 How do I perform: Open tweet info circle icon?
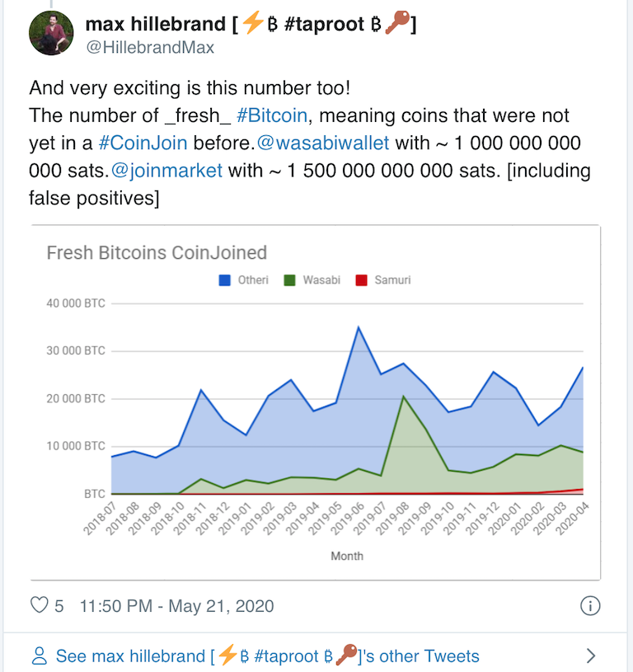[x=589, y=606]
